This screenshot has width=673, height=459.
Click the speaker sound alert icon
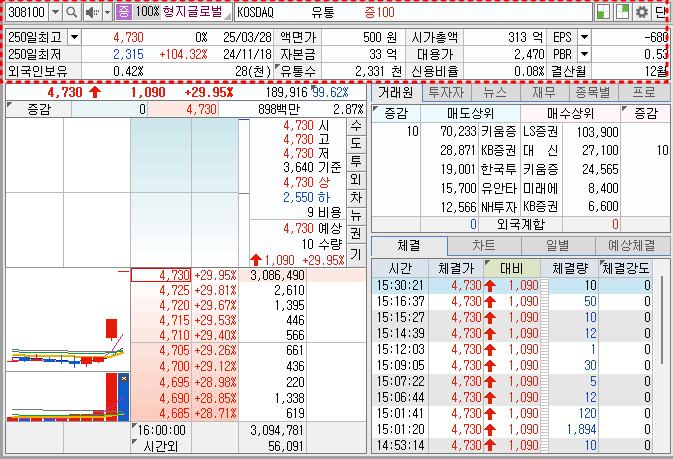point(91,12)
